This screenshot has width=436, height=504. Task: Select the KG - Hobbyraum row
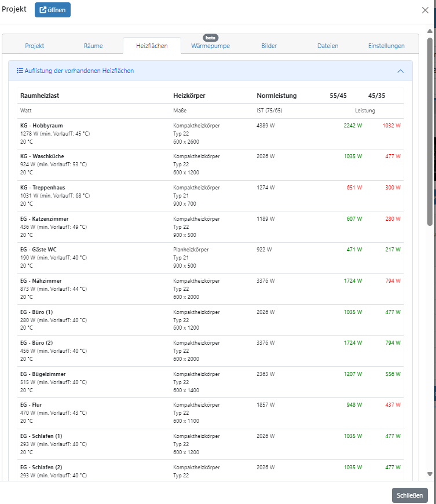[x=42, y=125]
